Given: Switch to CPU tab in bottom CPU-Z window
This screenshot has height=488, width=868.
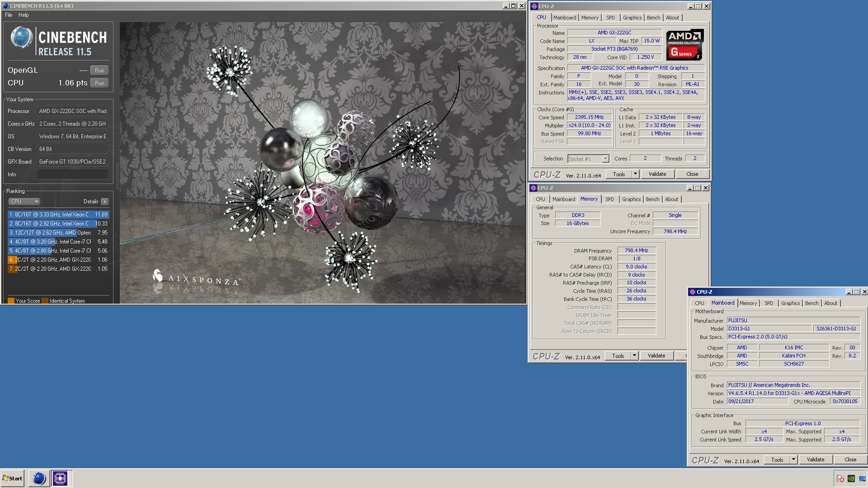Looking at the screenshot, I should pos(699,303).
